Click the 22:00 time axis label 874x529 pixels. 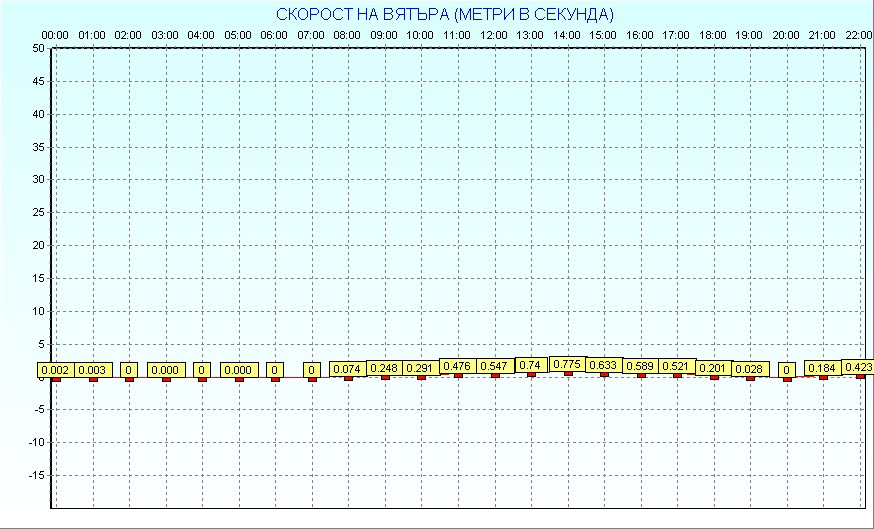(859, 35)
